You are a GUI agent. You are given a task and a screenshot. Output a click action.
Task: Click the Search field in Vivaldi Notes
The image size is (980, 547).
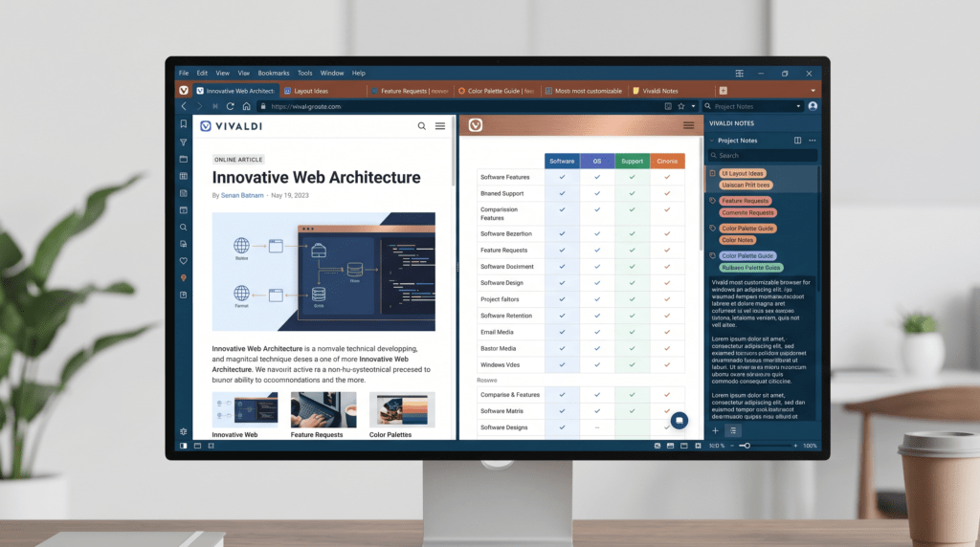coord(763,156)
